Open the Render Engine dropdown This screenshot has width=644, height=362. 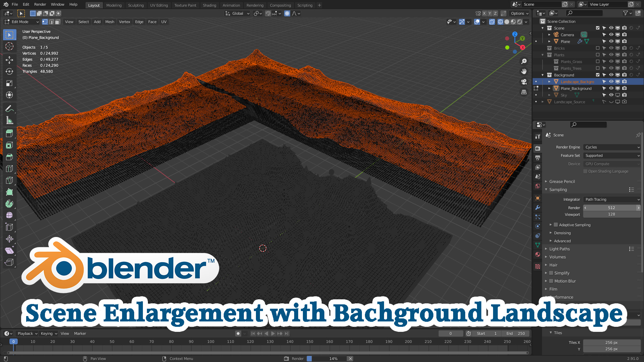[612, 147]
